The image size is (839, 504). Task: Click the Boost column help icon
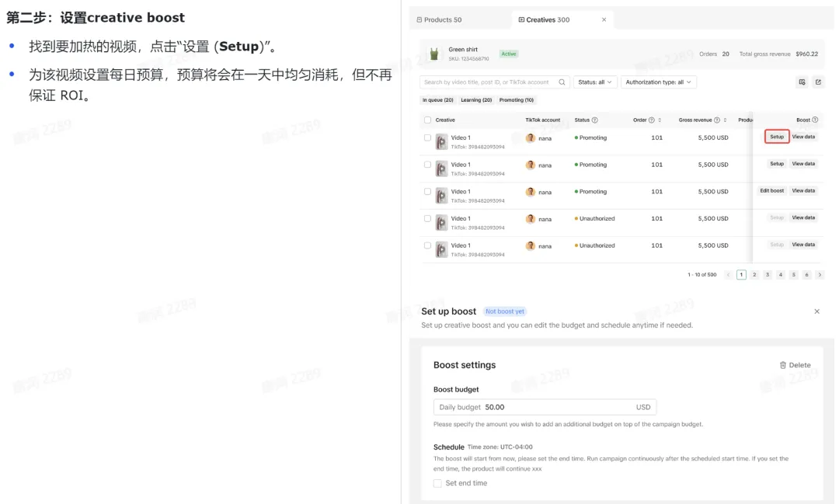tap(815, 120)
